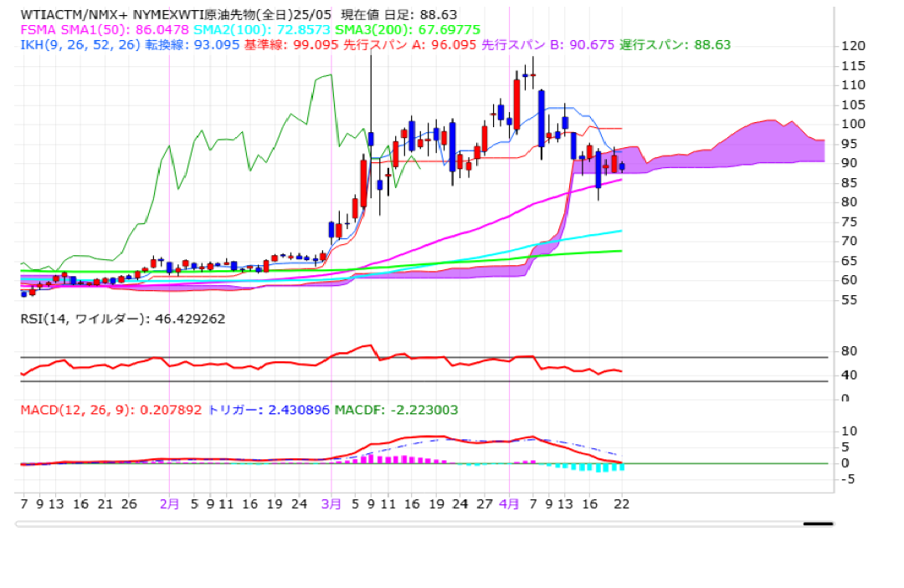
Task: Click the 2月 marker on the date axis
Action: tap(169, 504)
